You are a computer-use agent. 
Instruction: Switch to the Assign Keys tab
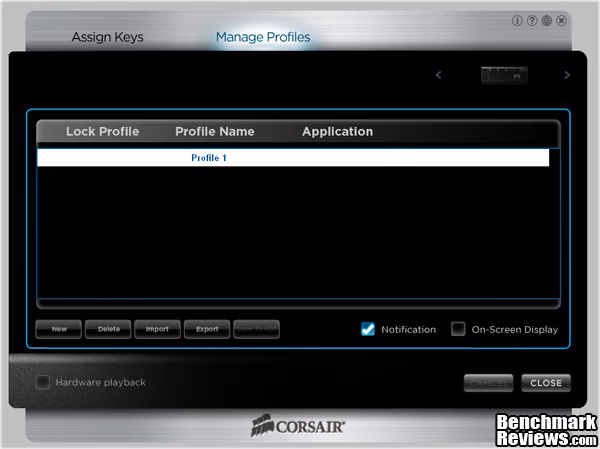point(108,37)
